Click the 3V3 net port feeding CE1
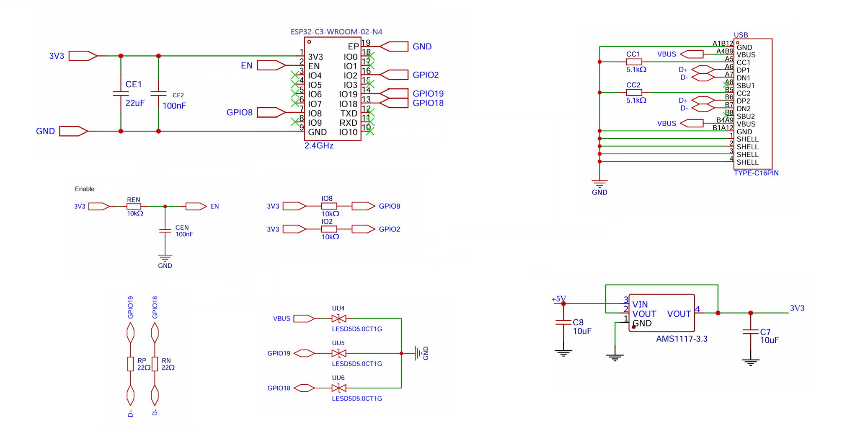The height and width of the screenshot is (448, 868). 83,56
